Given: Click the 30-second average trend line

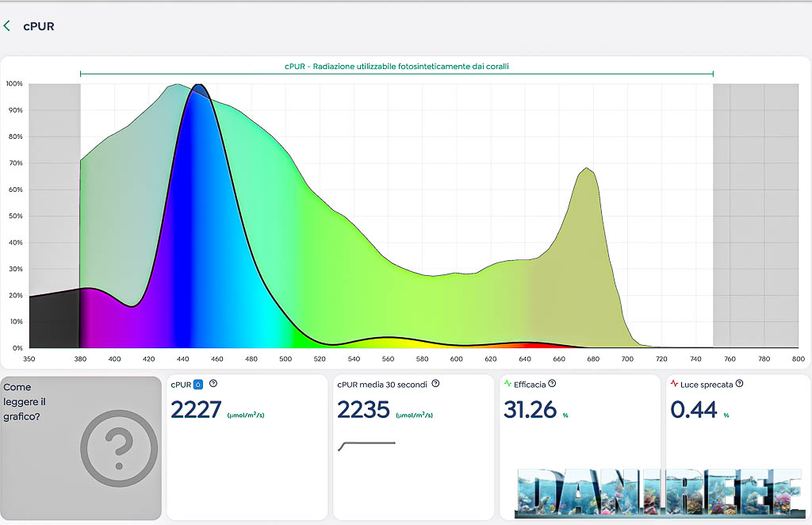Looking at the screenshot, I should tap(366, 444).
